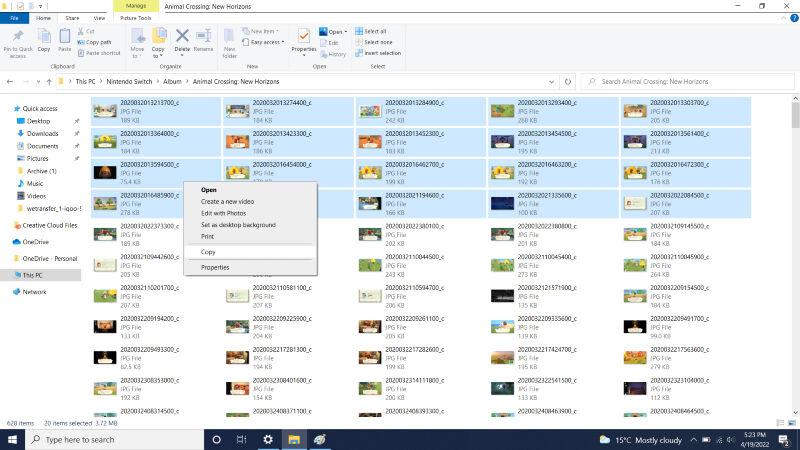The image size is (800, 450).
Task: Go back with the Back arrow
Action: (10, 82)
